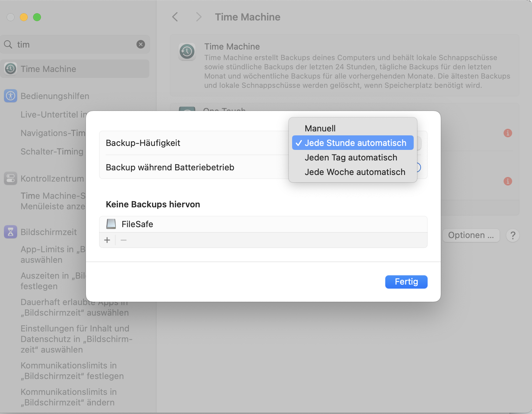Go back with left chevron
This screenshot has height=414, width=532.
(x=175, y=17)
